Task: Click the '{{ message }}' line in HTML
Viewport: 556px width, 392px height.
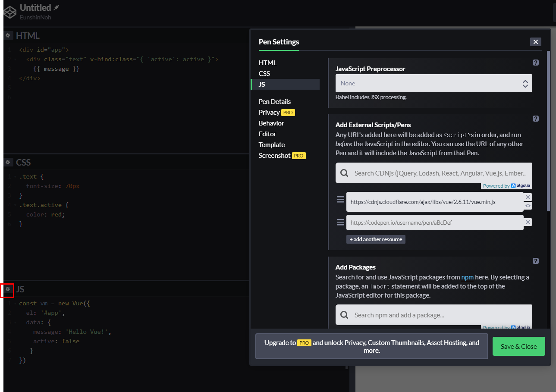Action: tap(57, 69)
